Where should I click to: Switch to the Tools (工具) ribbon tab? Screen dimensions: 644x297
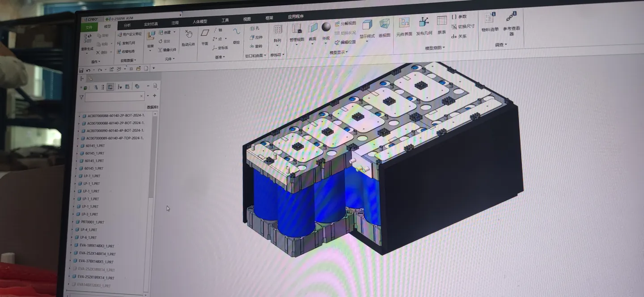(x=225, y=21)
